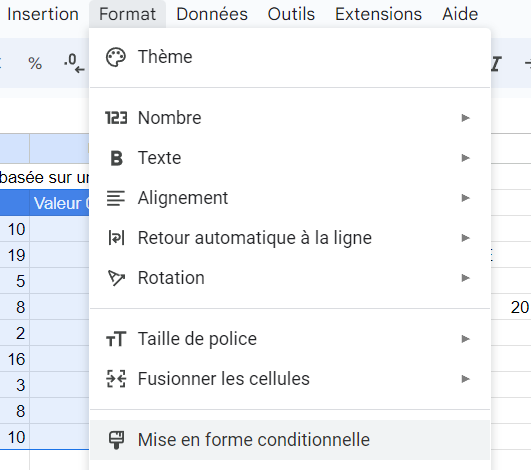Expand the Rotation submenu arrow
Screen dimensions: 531x470
click(x=466, y=278)
